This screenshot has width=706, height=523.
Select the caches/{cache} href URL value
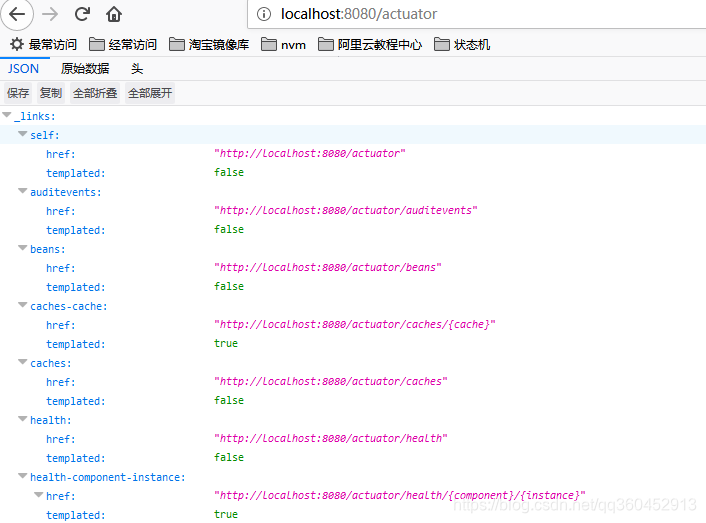click(355, 324)
